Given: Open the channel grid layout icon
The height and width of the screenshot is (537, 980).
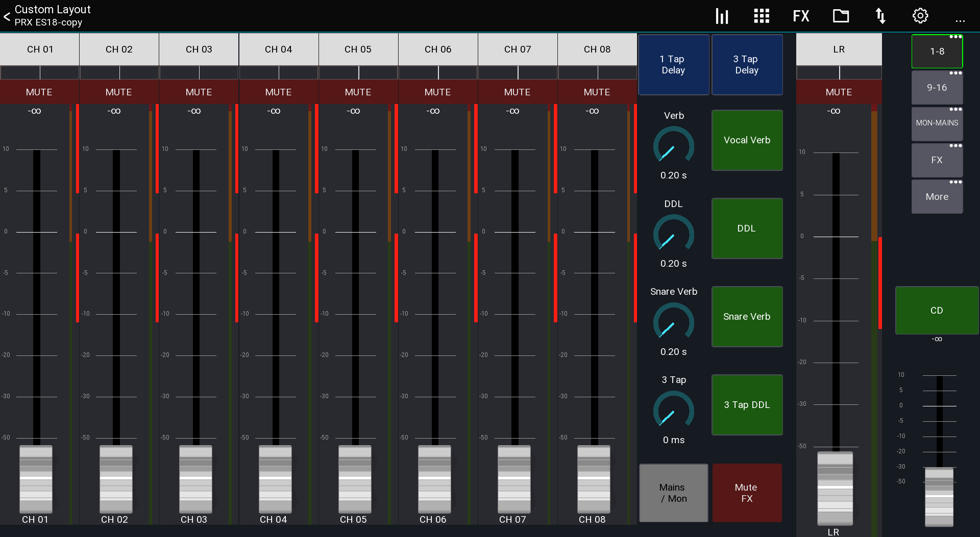Looking at the screenshot, I should 761,16.
